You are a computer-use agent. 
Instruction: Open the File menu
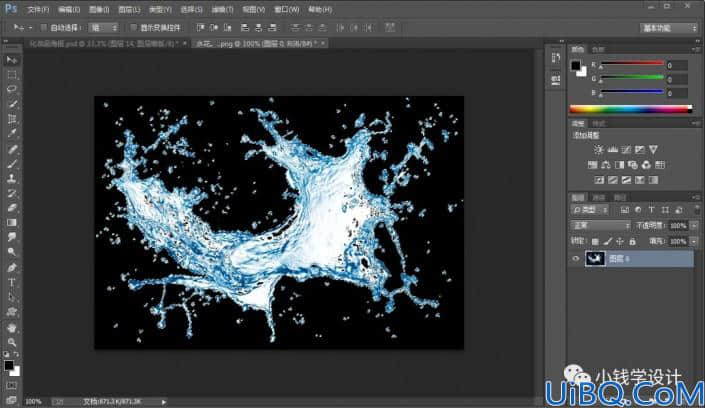[38, 9]
